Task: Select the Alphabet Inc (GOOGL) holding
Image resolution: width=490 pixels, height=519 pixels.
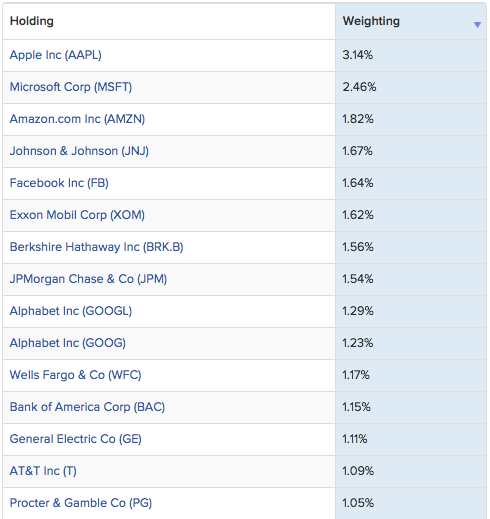Action: (71, 311)
